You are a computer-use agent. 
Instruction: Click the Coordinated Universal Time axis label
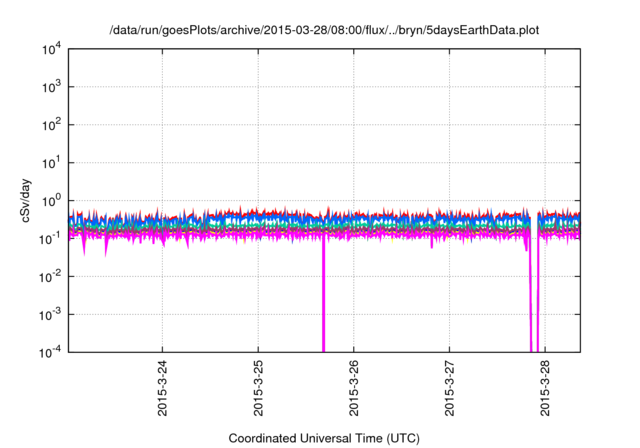324,438
